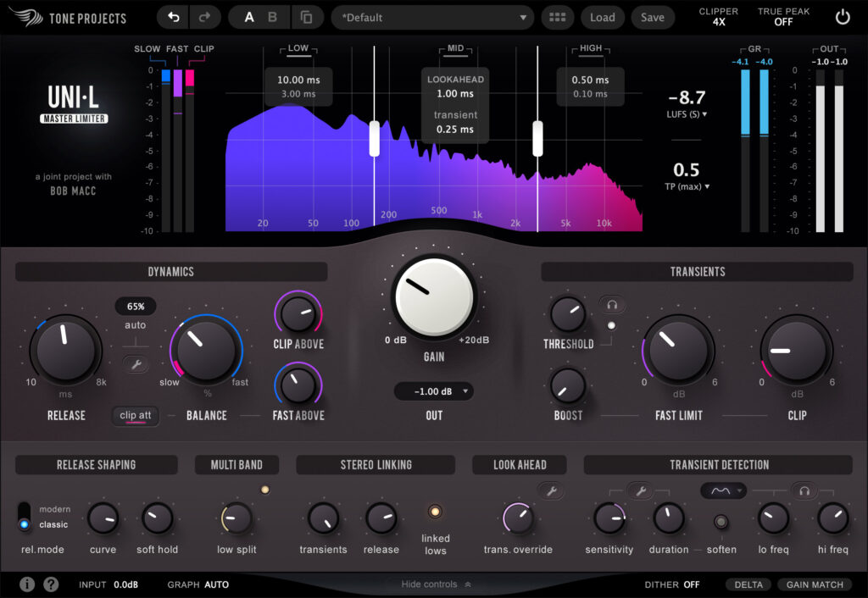
Task: Open the auto release wrench settings
Action: pos(136,364)
